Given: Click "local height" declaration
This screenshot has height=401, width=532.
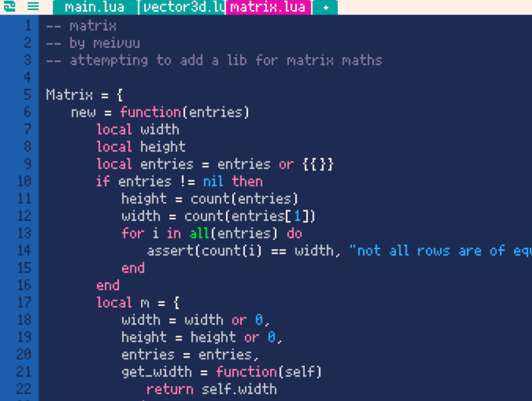Looking at the screenshot, I should [141, 147].
